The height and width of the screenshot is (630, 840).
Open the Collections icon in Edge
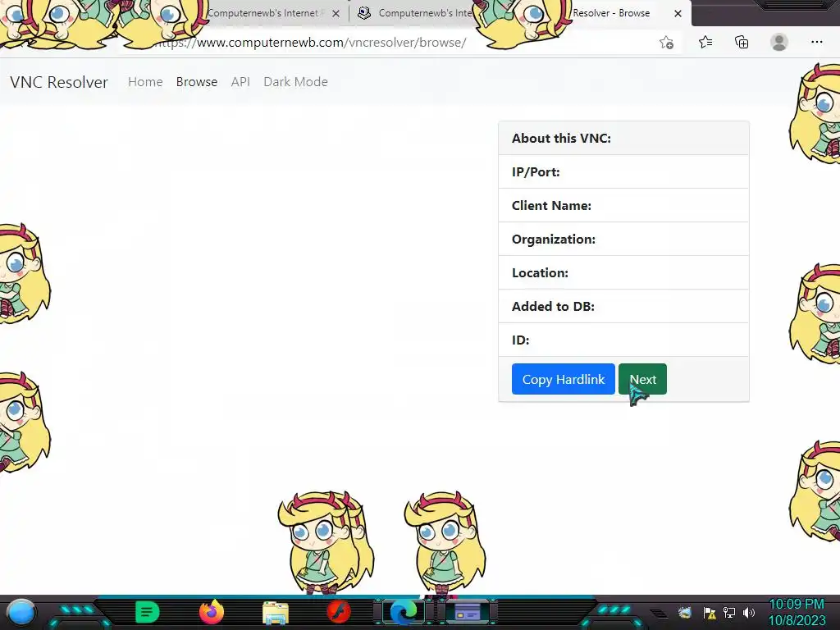click(742, 43)
